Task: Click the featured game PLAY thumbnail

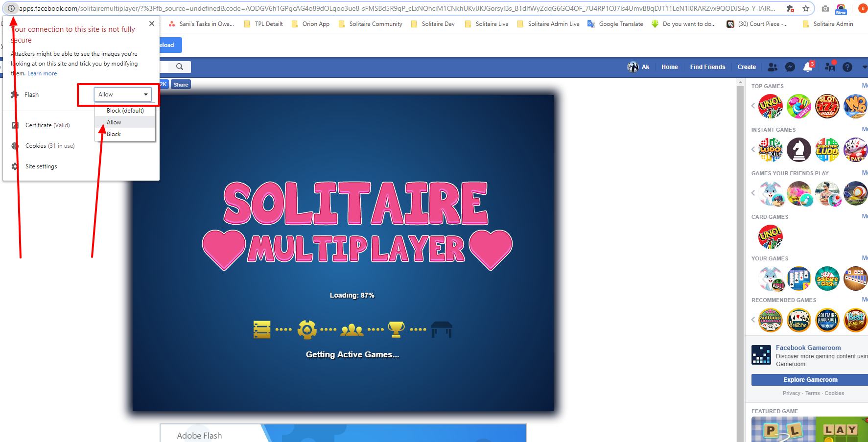Action: point(810,430)
